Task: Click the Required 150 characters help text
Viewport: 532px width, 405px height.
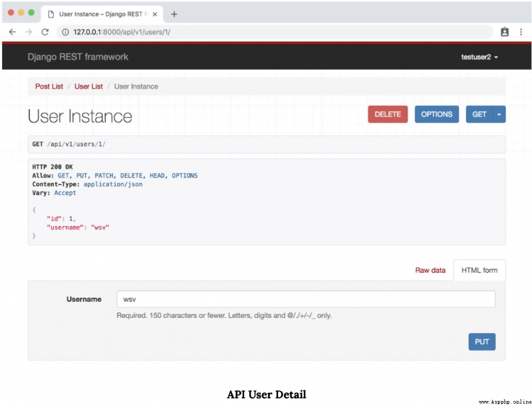Action: click(224, 315)
